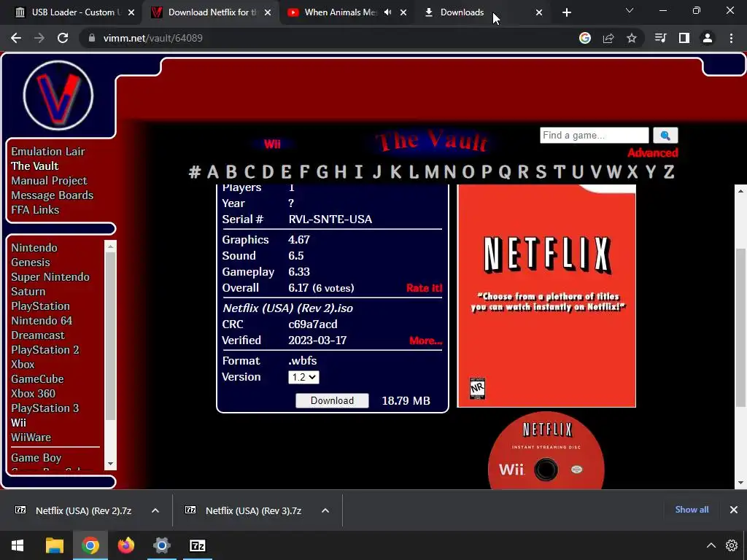The height and width of the screenshot is (560, 747).
Task: Open the Version dropdown showing 1.2
Action: point(303,377)
